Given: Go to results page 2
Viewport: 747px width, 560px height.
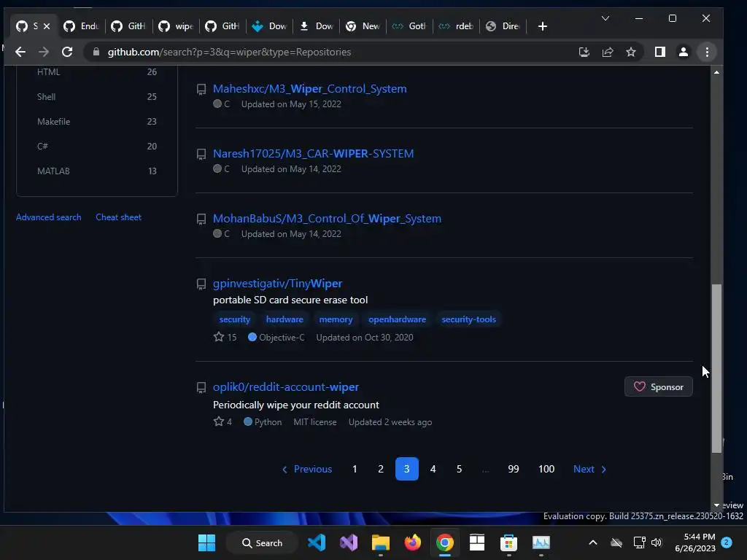Looking at the screenshot, I should pyautogui.click(x=381, y=469).
